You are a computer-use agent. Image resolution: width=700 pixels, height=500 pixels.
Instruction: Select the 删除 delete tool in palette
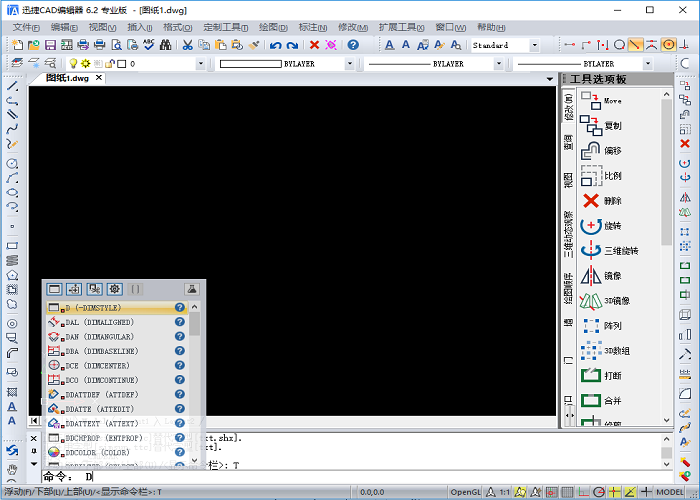click(601, 200)
